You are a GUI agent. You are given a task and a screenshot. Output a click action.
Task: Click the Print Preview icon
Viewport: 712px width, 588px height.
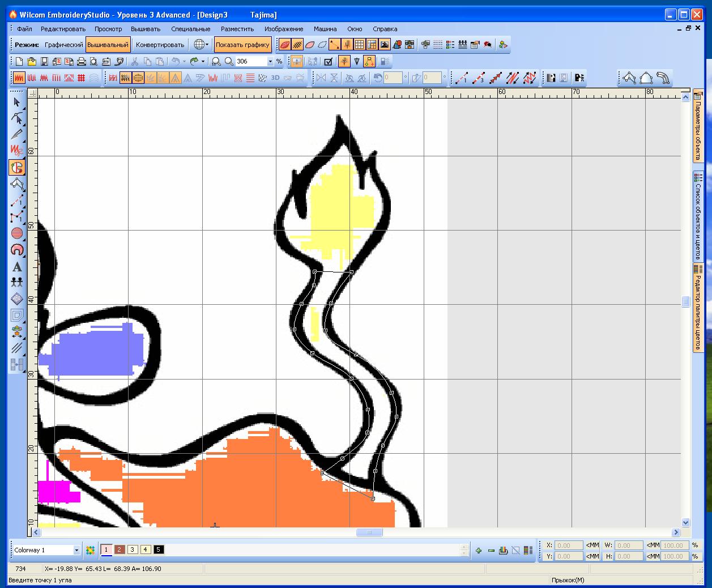tap(94, 61)
